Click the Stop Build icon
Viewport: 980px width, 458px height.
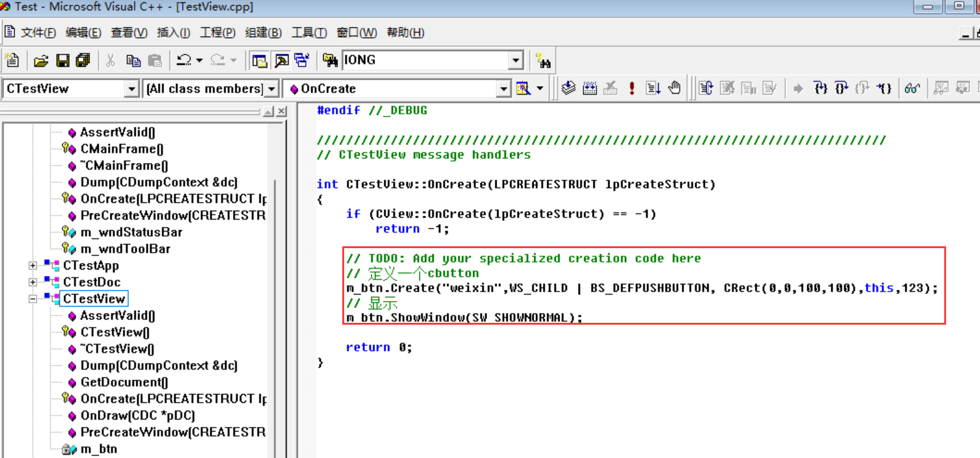click(611, 88)
